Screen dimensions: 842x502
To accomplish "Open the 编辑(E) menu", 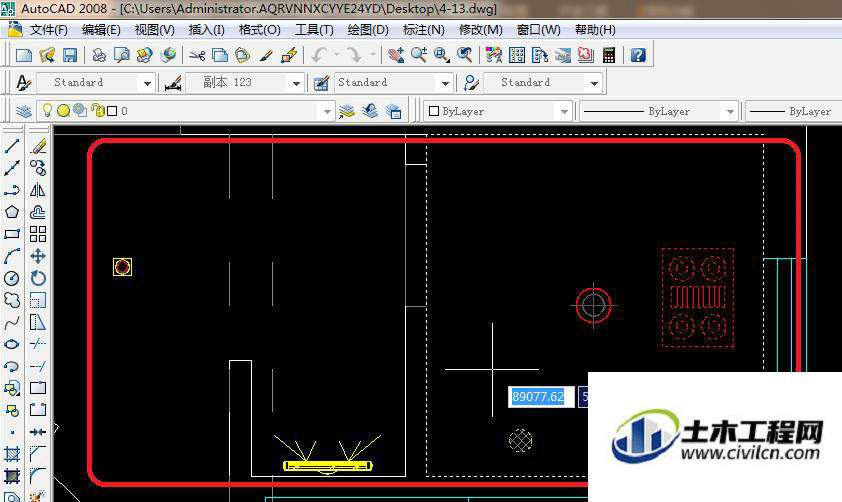I will click(x=101, y=30).
